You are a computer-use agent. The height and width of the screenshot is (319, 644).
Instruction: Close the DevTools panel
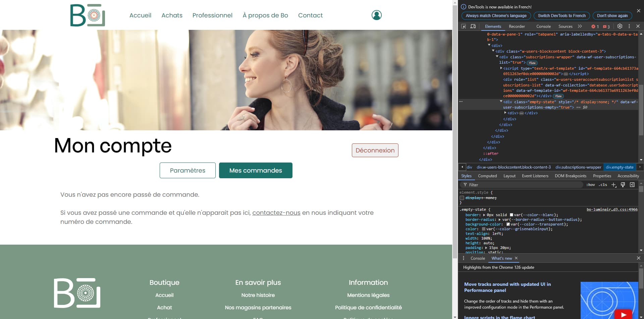(x=638, y=26)
